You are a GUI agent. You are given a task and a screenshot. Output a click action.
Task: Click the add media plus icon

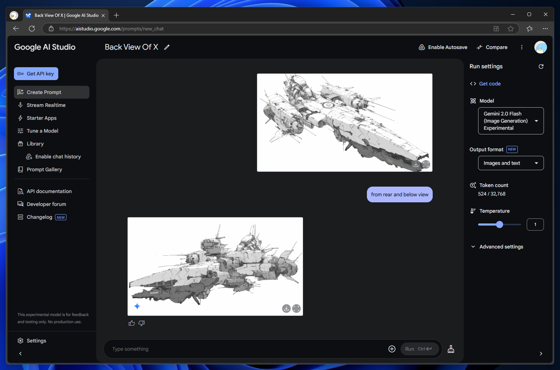pyautogui.click(x=392, y=349)
